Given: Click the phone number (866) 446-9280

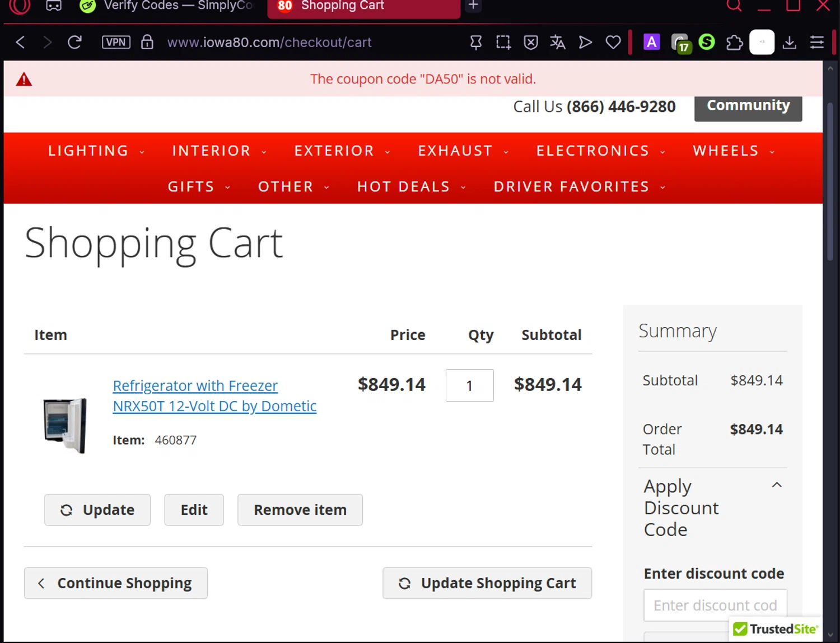Looking at the screenshot, I should pos(621,106).
